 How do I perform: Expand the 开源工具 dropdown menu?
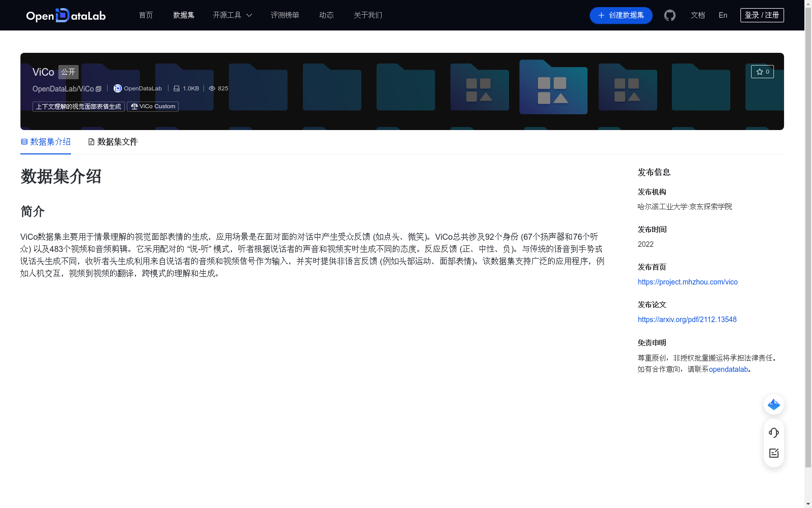point(232,15)
